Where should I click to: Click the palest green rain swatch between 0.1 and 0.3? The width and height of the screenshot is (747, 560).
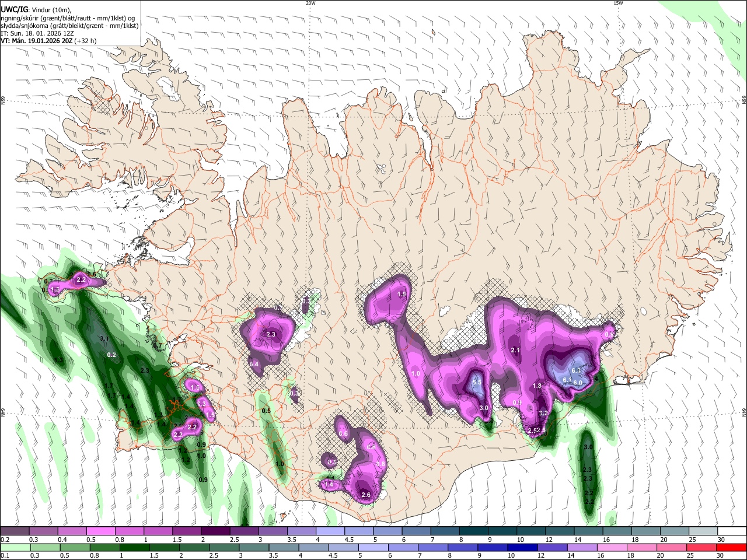[x=15, y=547]
